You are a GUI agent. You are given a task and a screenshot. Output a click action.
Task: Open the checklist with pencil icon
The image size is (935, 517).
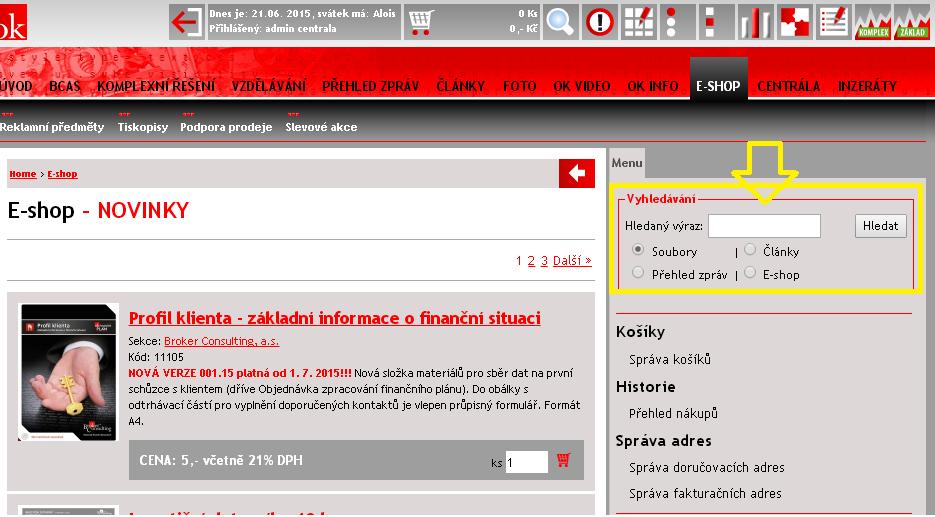click(x=834, y=22)
